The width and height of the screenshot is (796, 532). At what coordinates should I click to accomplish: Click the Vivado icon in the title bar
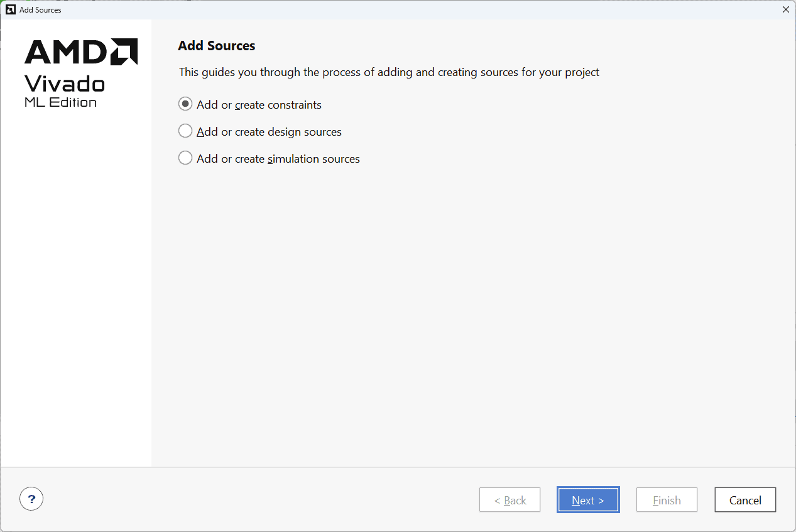tap(10, 9)
